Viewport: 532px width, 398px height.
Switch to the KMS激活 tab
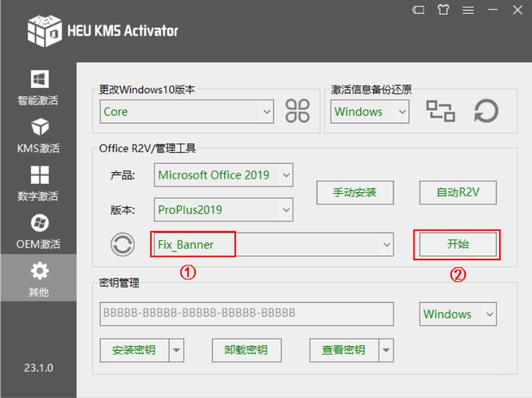(38, 135)
